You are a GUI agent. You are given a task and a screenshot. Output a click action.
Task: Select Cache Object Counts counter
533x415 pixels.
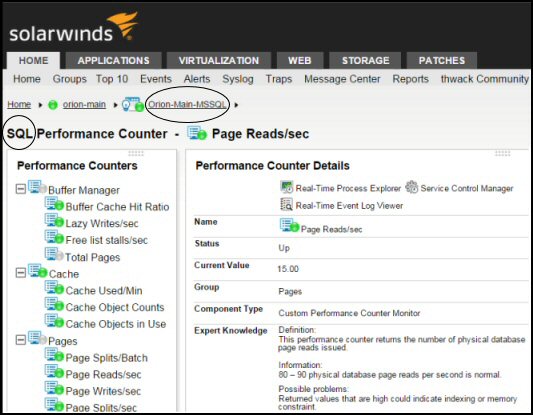point(115,307)
